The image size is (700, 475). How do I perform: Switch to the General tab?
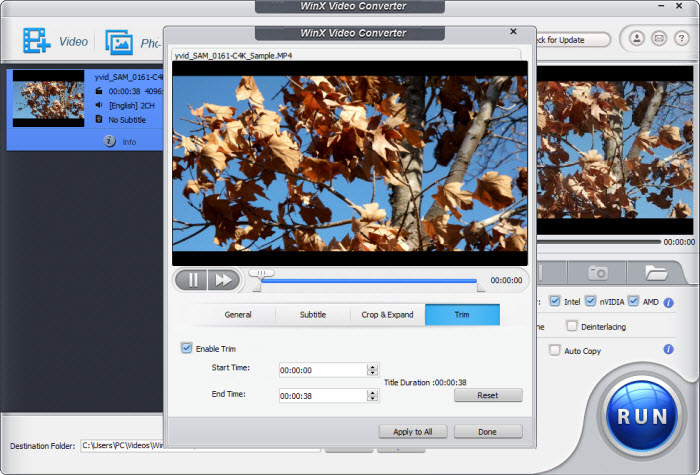(x=238, y=314)
